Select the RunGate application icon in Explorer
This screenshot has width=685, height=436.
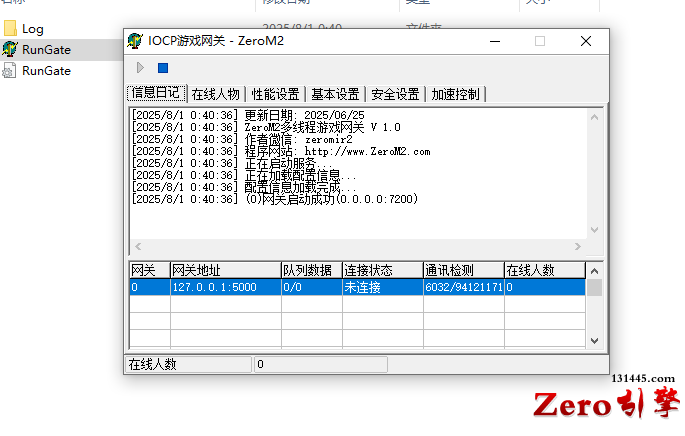(10, 49)
